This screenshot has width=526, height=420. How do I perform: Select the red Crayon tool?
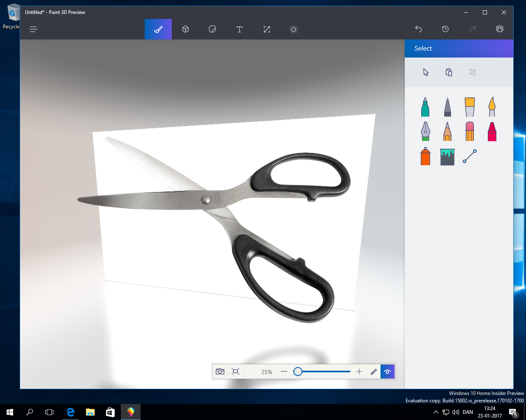[x=492, y=132]
